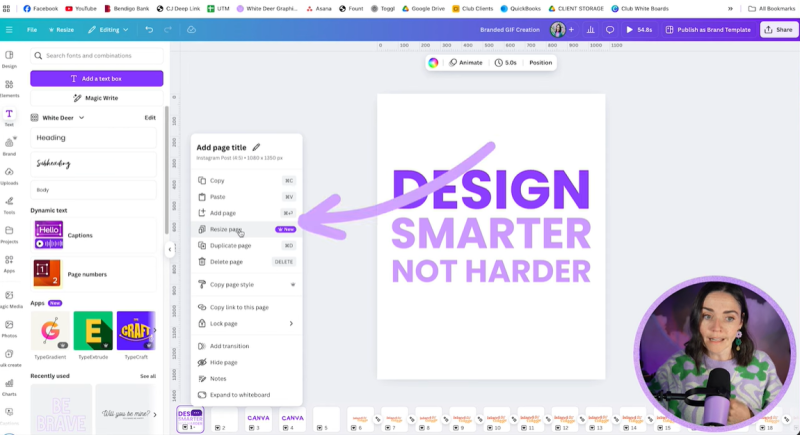This screenshot has height=435, width=800.
Task: Choose Duplicate page in the menu
Action: tap(246, 245)
